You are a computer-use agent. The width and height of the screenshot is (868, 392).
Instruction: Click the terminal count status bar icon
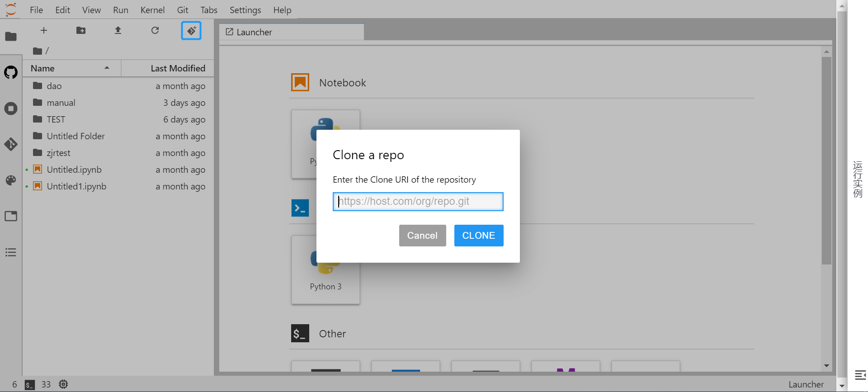coord(29,385)
